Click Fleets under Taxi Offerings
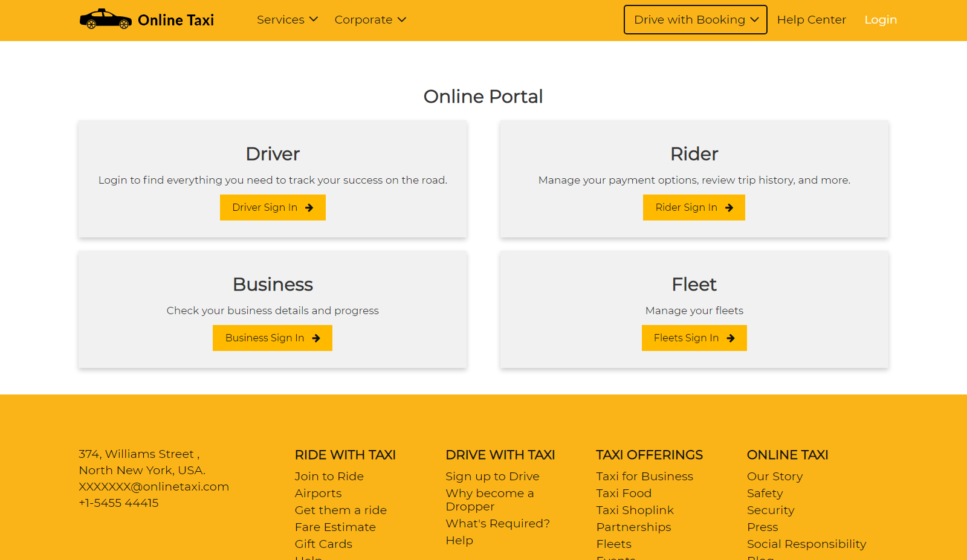The height and width of the screenshot is (560, 967). (x=614, y=544)
